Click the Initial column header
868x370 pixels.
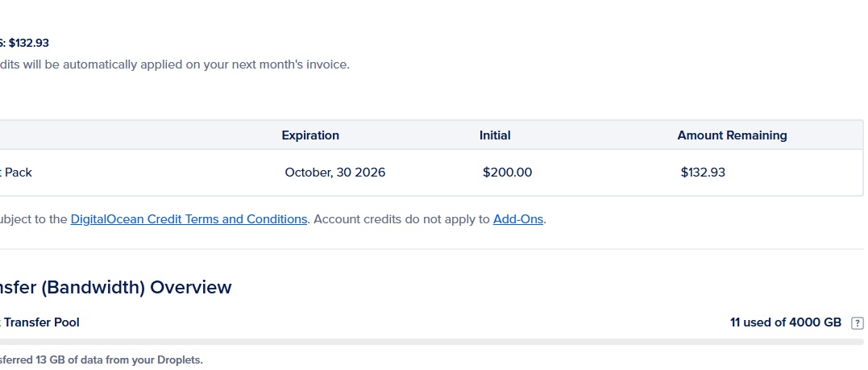tap(495, 135)
